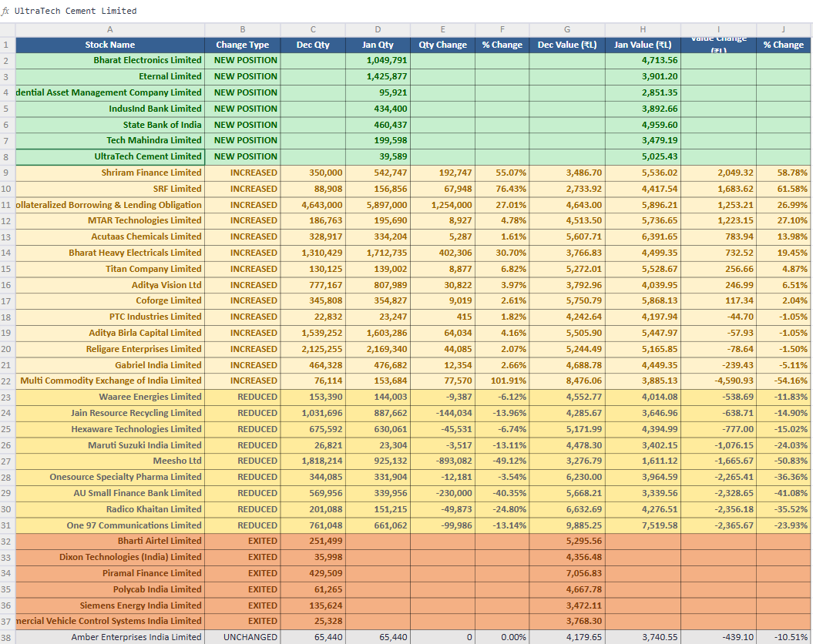Select the Shriram Finance Limited cell
Image resolution: width=813 pixels, height=644 pixels.
(110, 173)
